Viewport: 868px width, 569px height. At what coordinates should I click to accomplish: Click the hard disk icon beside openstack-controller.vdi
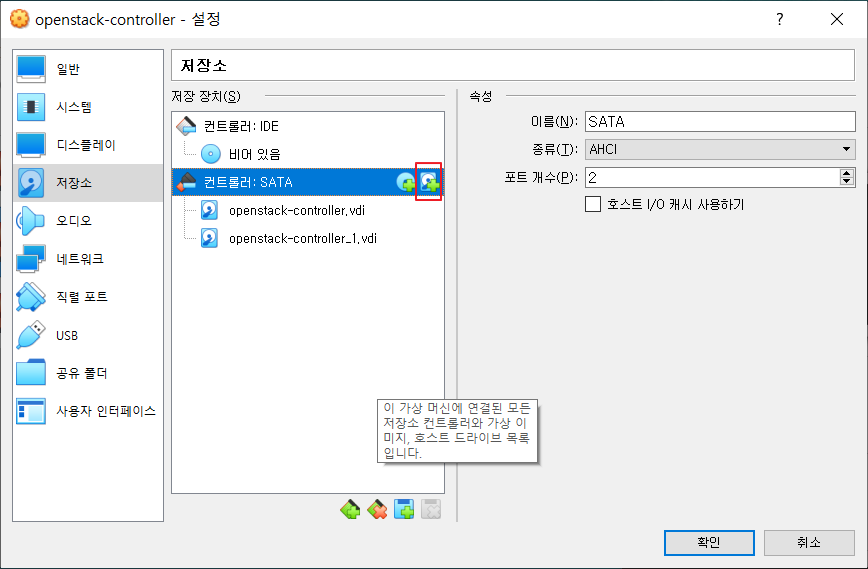[209, 210]
